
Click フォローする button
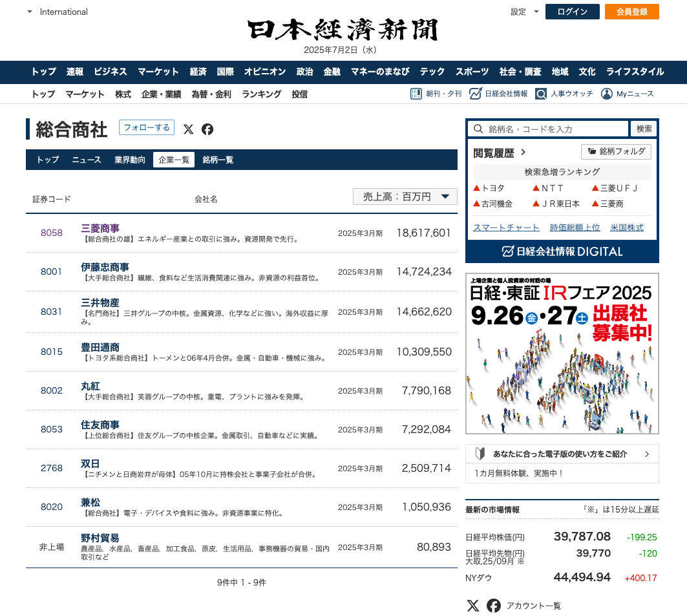147,127
